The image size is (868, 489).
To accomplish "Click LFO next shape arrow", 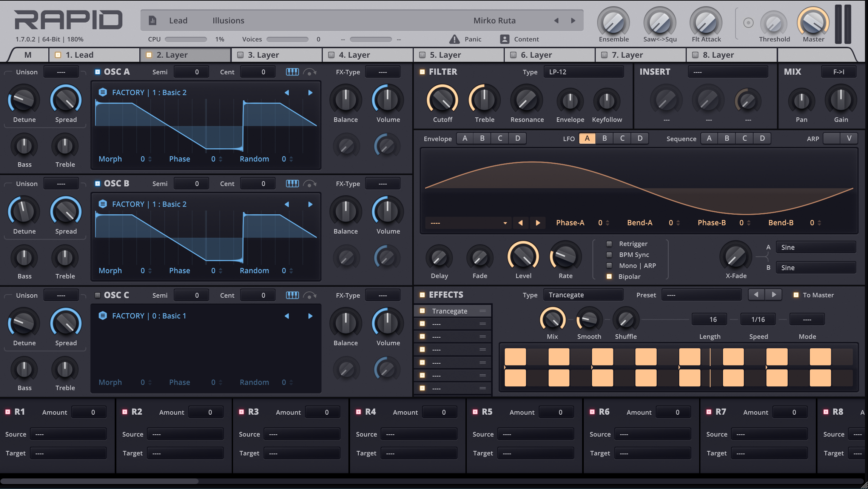I will [x=538, y=223].
